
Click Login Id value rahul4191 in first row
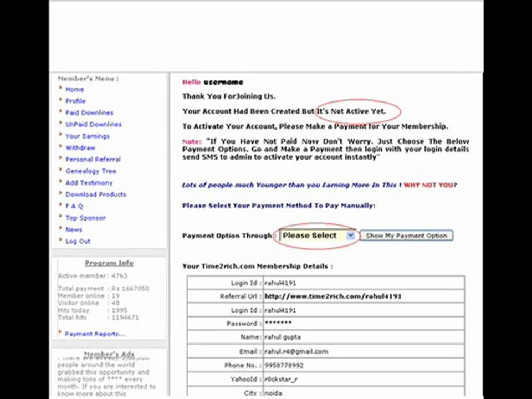coord(280,283)
